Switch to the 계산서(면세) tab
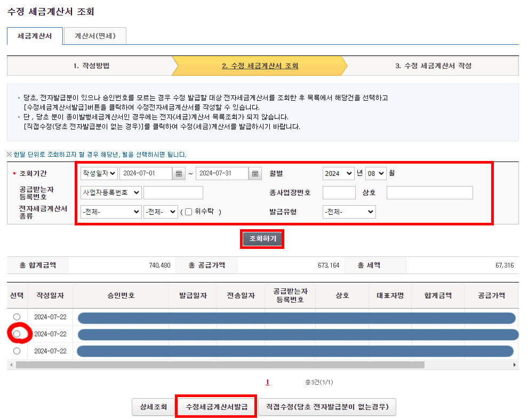The height and width of the screenshot is (420, 528). click(94, 37)
